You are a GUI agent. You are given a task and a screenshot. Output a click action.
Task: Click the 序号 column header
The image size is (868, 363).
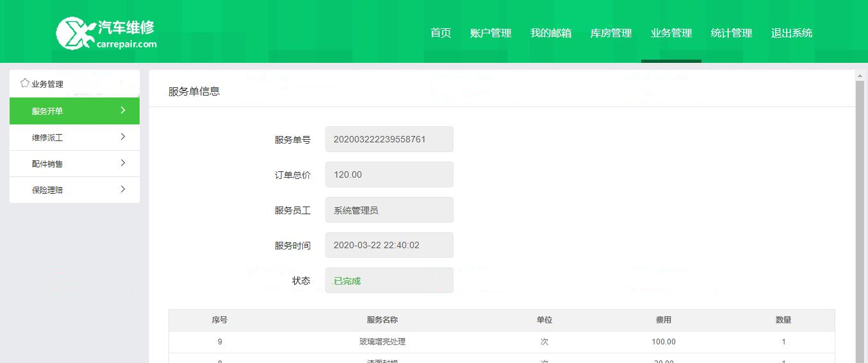click(x=220, y=320)
